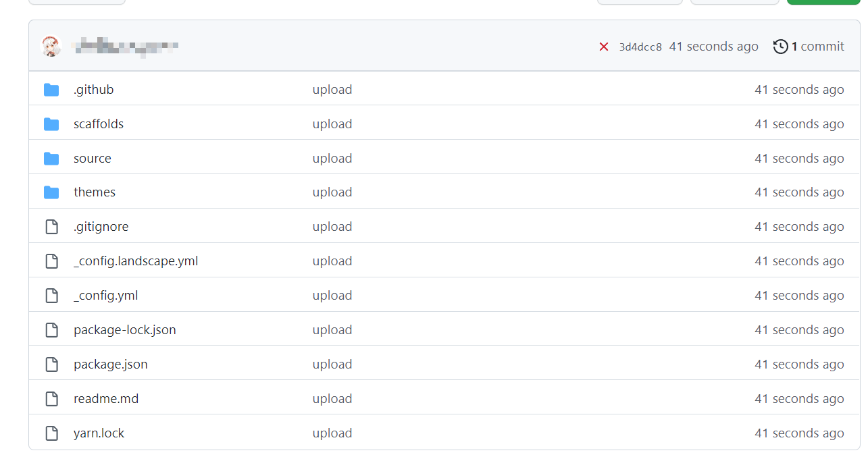This screenshot has width=868, height=459.
Task: Open the package-lock.json file
Action: tap(125, 330)
